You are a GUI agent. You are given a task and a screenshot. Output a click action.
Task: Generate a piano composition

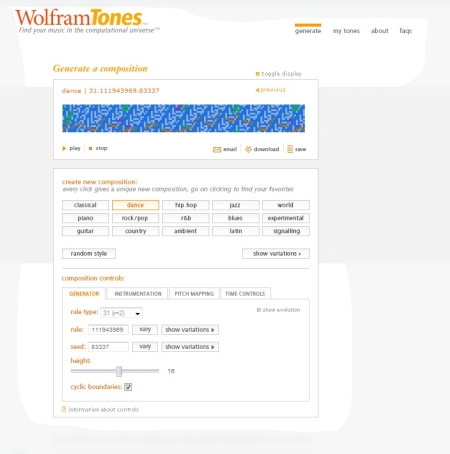(x=85, y=218)
